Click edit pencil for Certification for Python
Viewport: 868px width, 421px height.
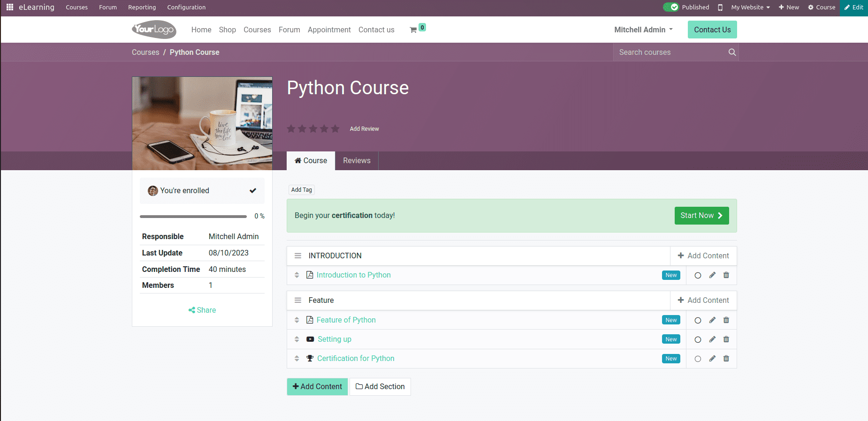(712, 359)
